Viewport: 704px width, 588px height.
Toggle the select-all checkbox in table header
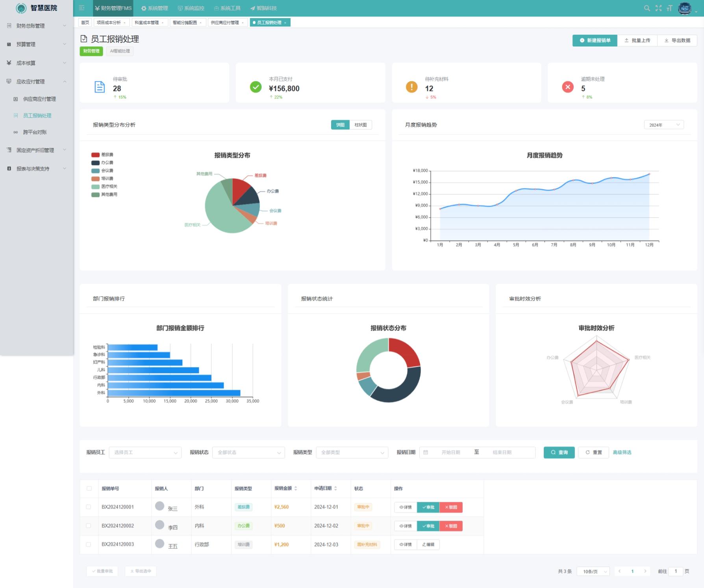[89, 488]
